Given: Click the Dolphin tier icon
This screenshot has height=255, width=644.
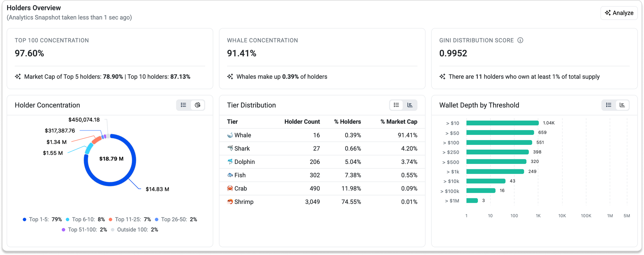Looking at the screenshot, I should click(x=230, y=162).
